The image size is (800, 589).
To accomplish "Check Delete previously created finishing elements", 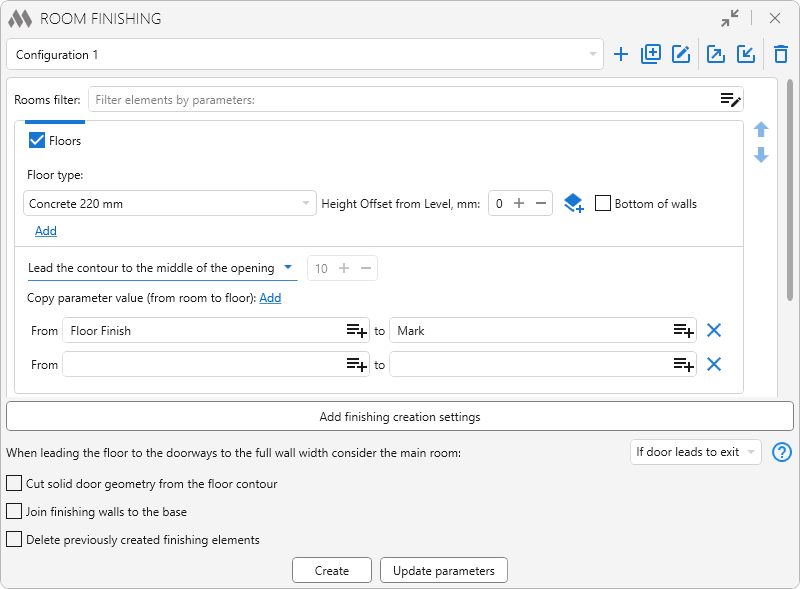I will point(14,539).
